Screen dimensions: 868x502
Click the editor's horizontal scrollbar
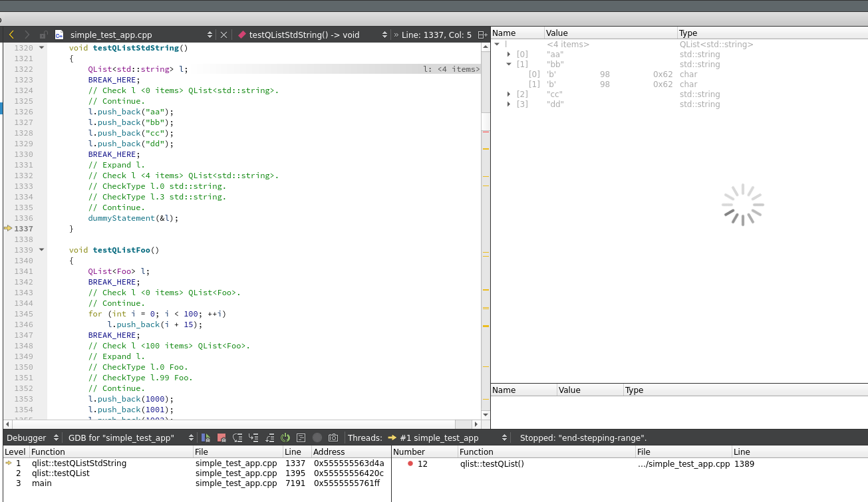(233, 424)
